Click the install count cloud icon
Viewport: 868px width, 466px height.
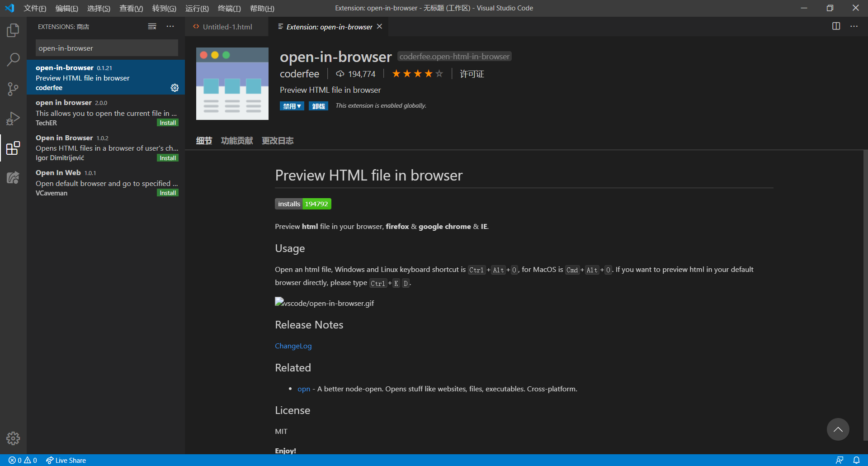[340, 74]
